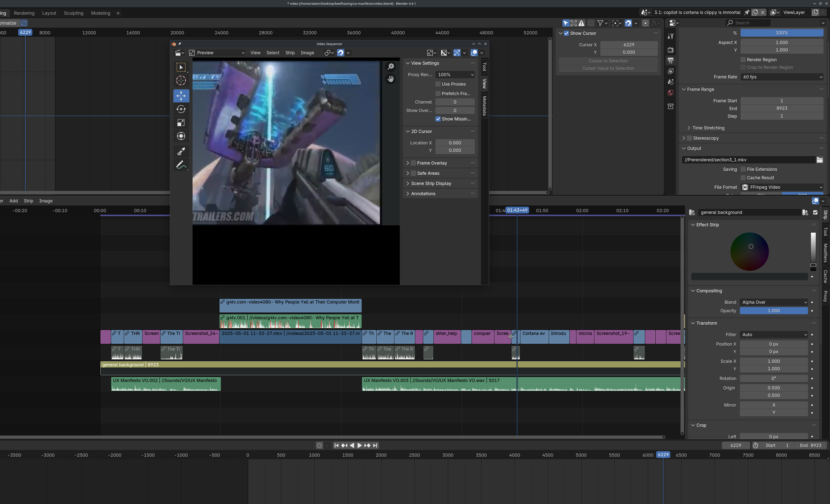The width and height of the screenshot is (830, 504).
Task: Enable the Render Region checkbox
Action: tap(743, 60)
